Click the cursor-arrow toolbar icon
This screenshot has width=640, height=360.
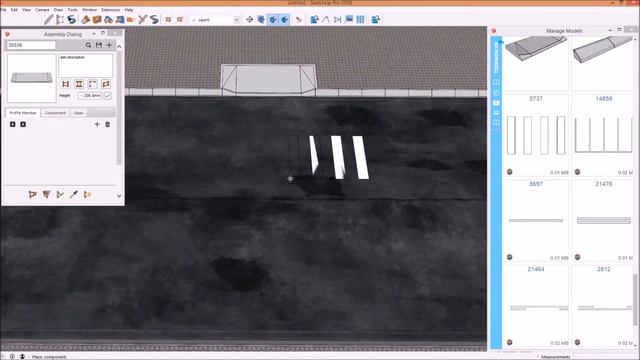click(x=299, y=20)
